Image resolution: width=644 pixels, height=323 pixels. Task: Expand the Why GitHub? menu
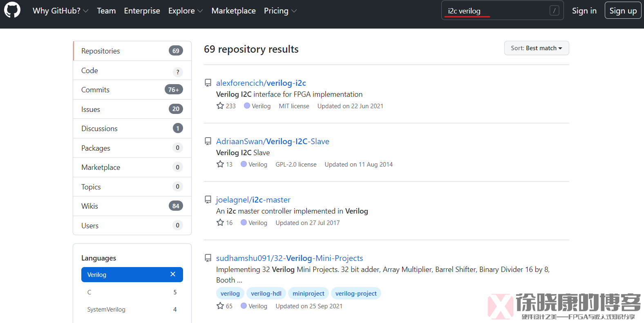tap(60, 11)
